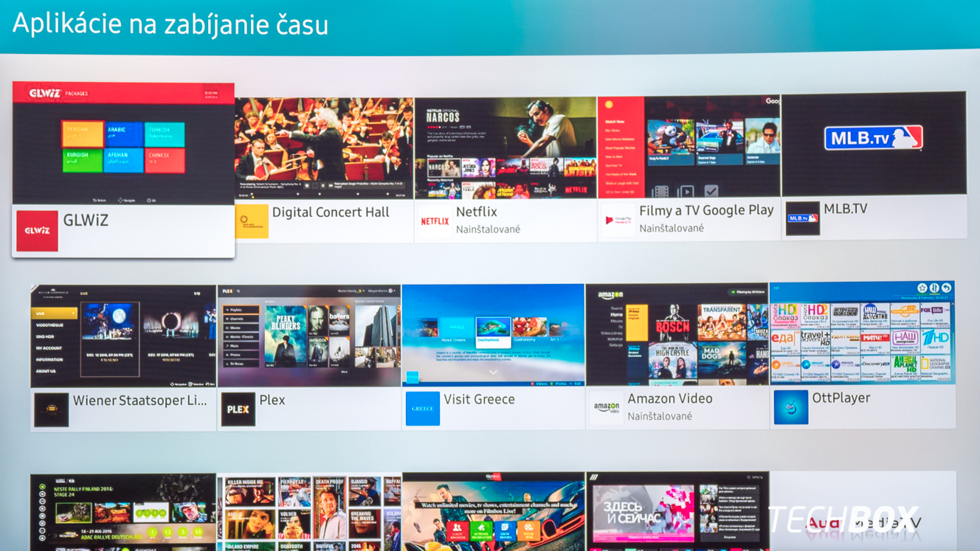Select the movie posters app preview
Screen dimensions: 980x551
[x=309, y=513]
